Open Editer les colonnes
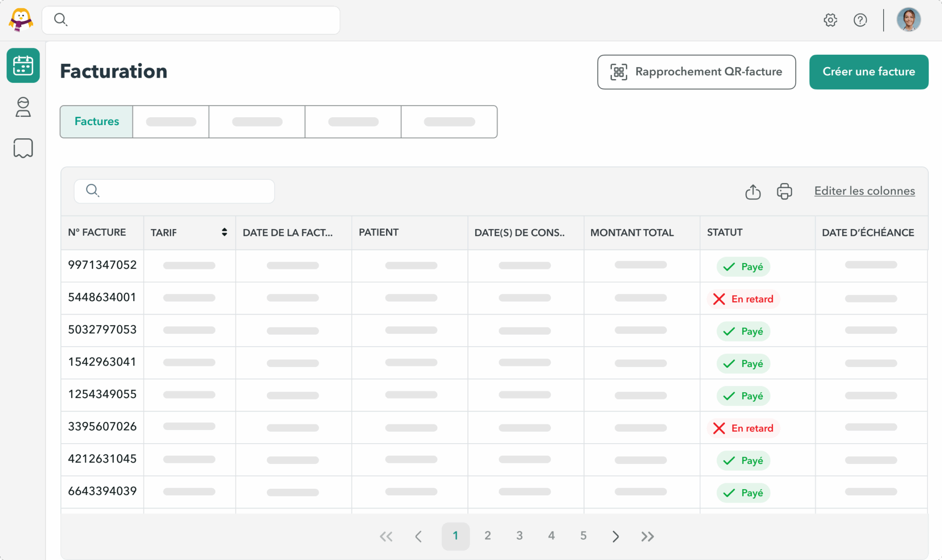This screenshot has height=560, width=942. [864, 191]
